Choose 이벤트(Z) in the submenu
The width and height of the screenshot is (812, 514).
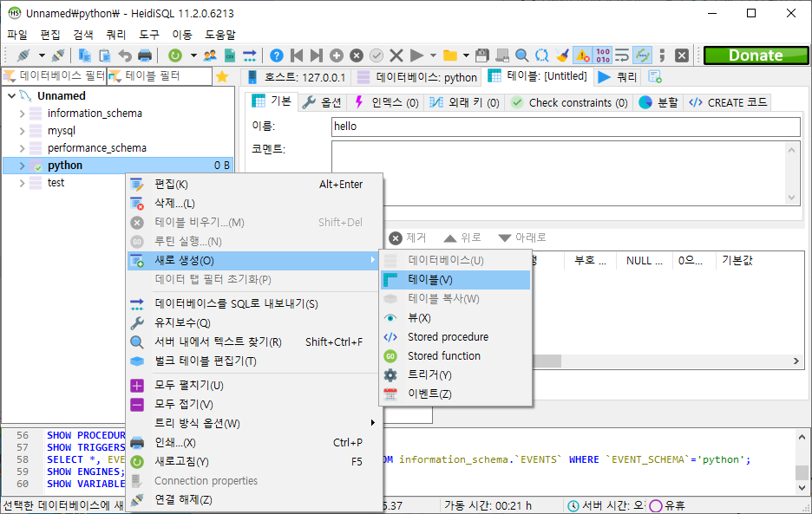click(x=455, y=394)
